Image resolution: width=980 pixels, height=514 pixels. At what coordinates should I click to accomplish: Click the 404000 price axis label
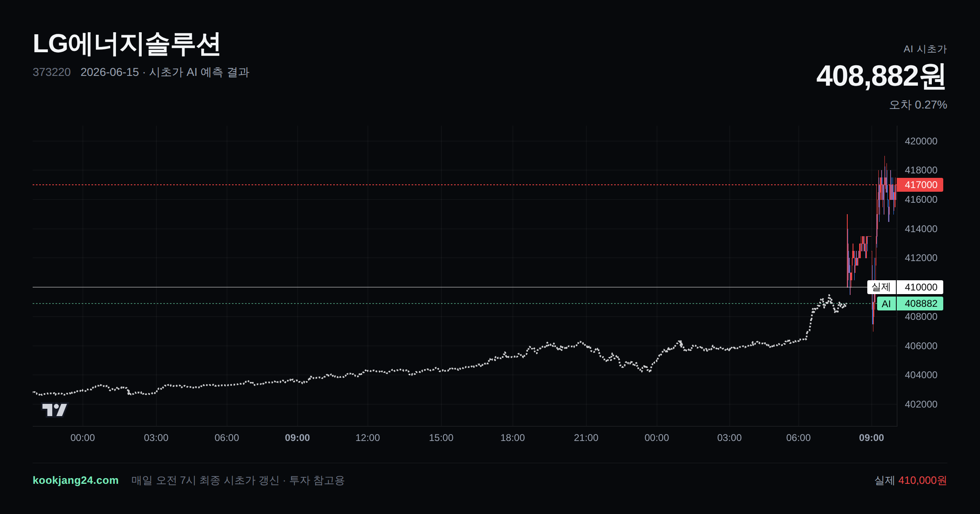point(921,375)
